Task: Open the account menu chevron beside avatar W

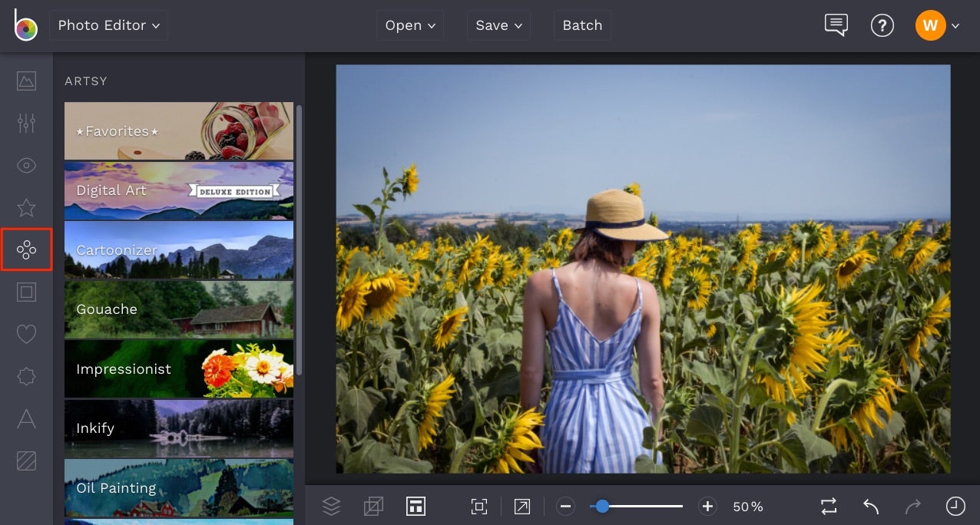Action: [x=955, y=25]
